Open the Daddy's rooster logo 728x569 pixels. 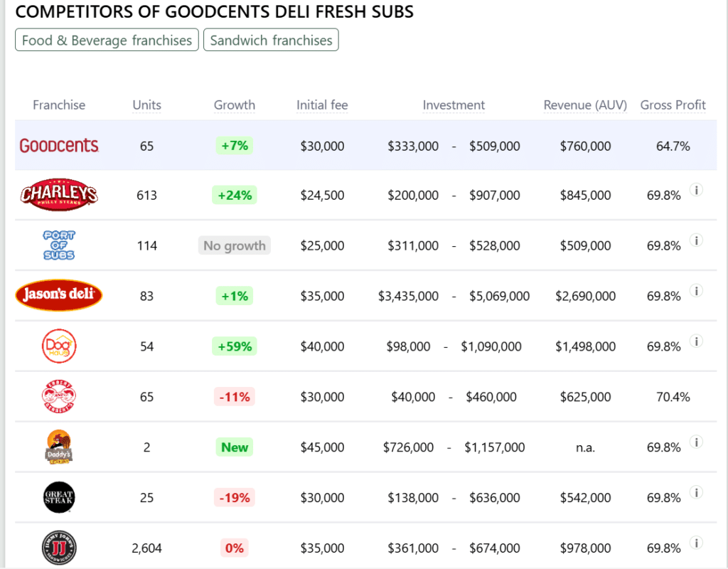click(x=59, y=447)
